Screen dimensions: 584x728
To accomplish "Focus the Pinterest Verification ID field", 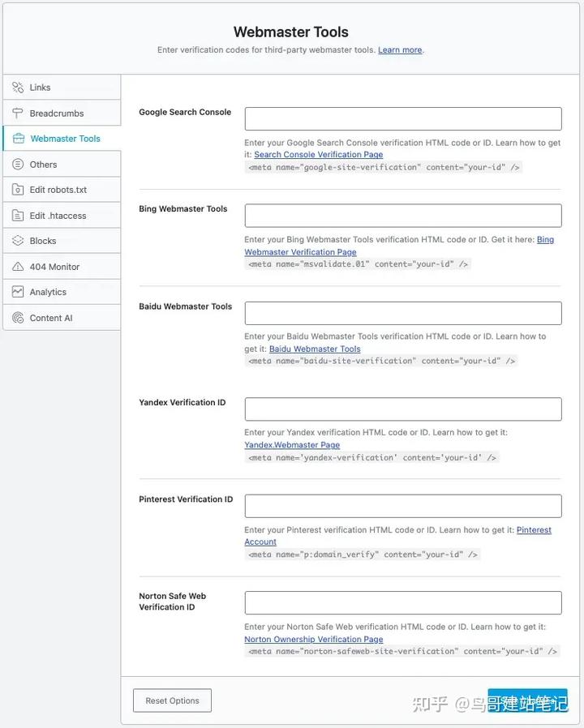I will click(x=403, y=506).
